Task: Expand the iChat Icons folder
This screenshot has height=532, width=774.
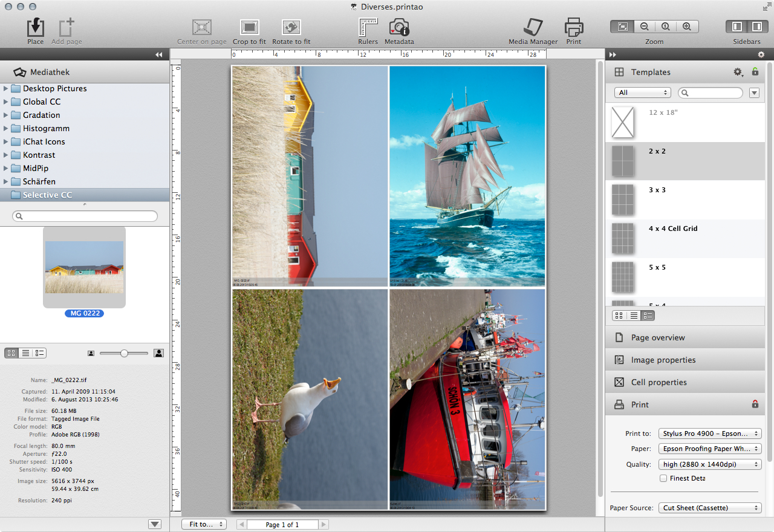Action: point(6,141)
